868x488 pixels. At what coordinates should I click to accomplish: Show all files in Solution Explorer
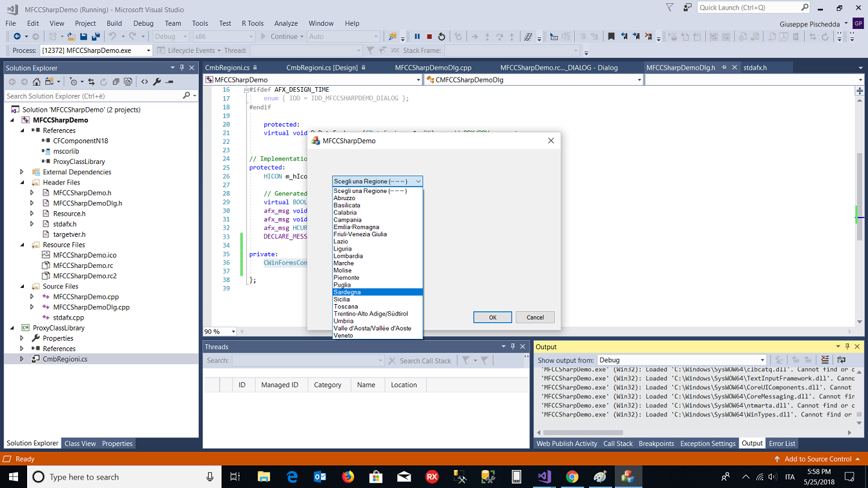click(x=128, y=82)
